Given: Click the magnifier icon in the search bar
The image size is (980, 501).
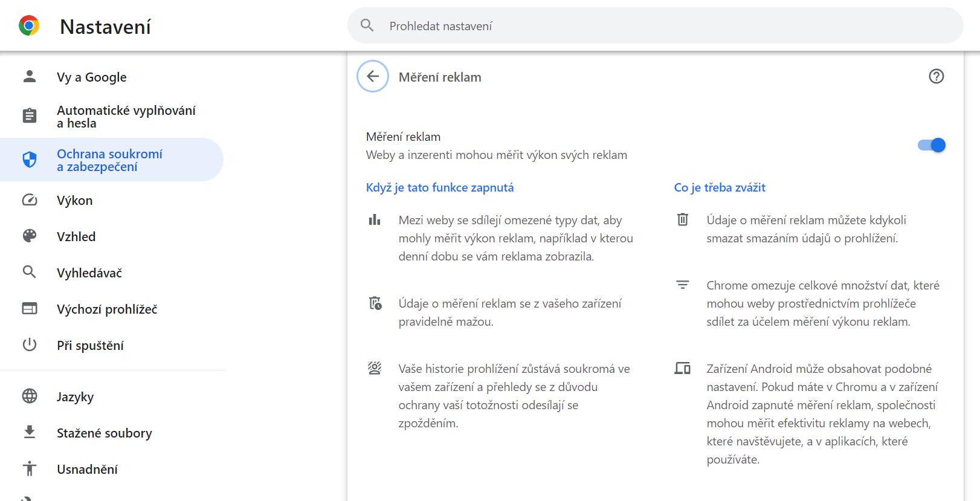Looking at the screenshot, I should click(x=367, y=25).
